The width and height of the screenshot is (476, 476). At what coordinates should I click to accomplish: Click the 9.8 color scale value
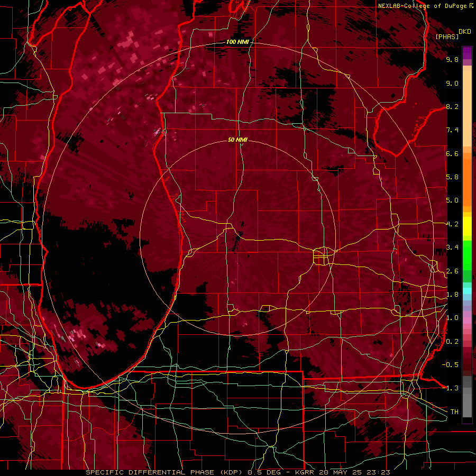click(452, 59)
